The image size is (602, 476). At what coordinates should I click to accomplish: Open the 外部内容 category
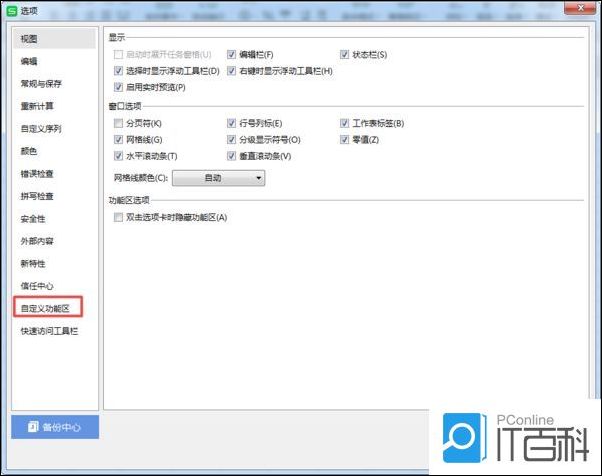[x=37, y=241]
